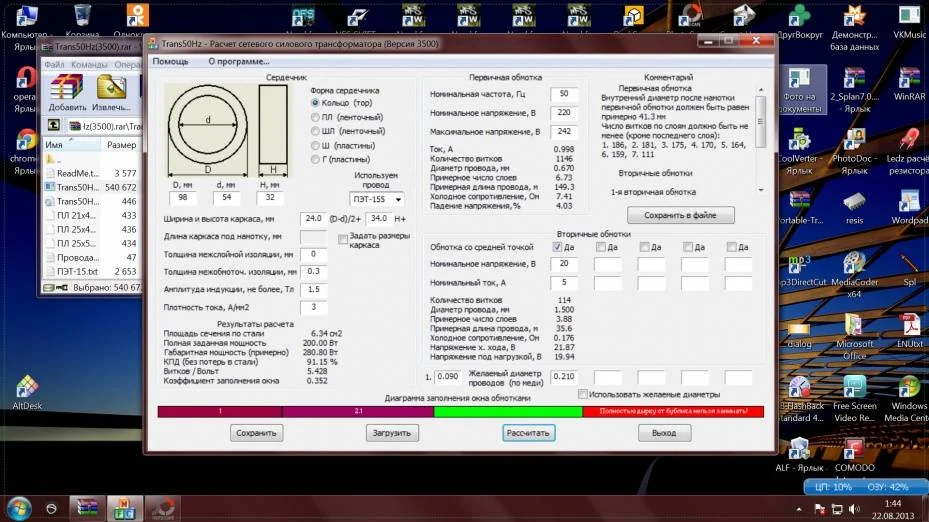Sort WinRAR list by Размер column
The height and width of the screenshot is (522, 929).
(x=121, y=145)
